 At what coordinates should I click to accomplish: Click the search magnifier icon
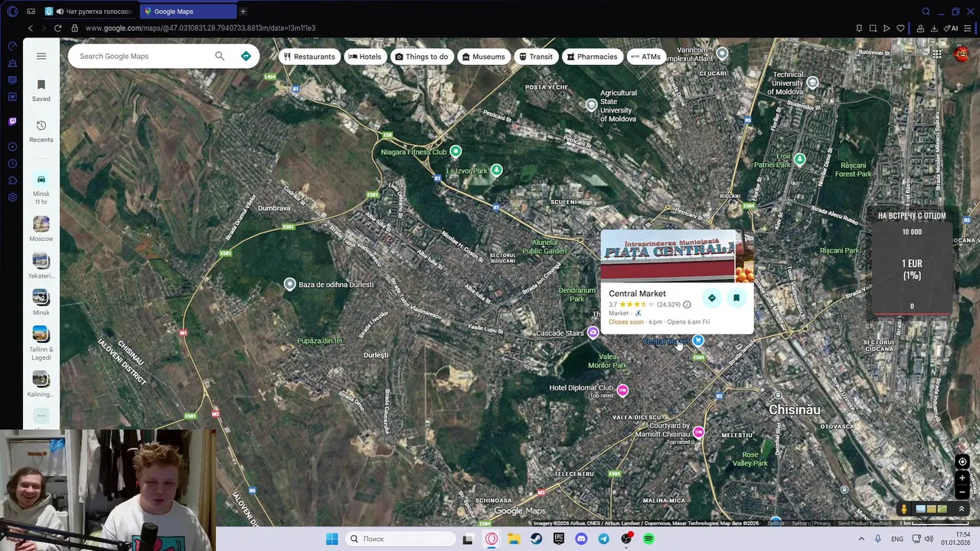[x=220, y=56]
